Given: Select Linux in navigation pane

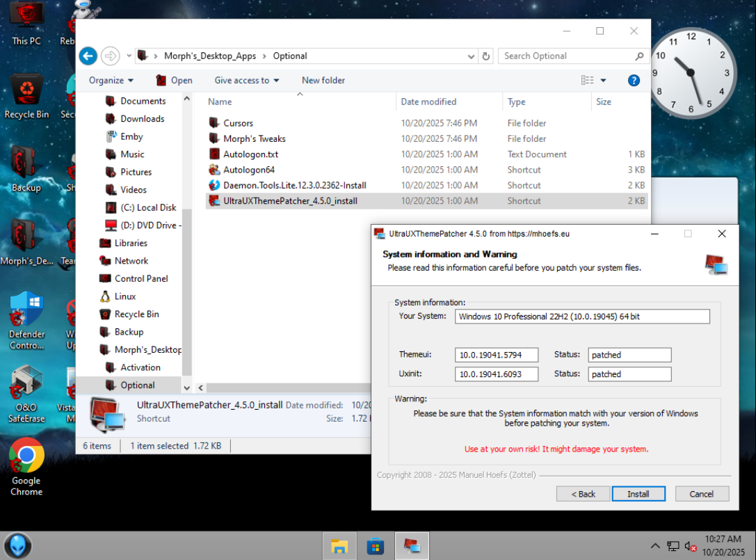Looking at the screenshot, I should (x=125, y=296).
